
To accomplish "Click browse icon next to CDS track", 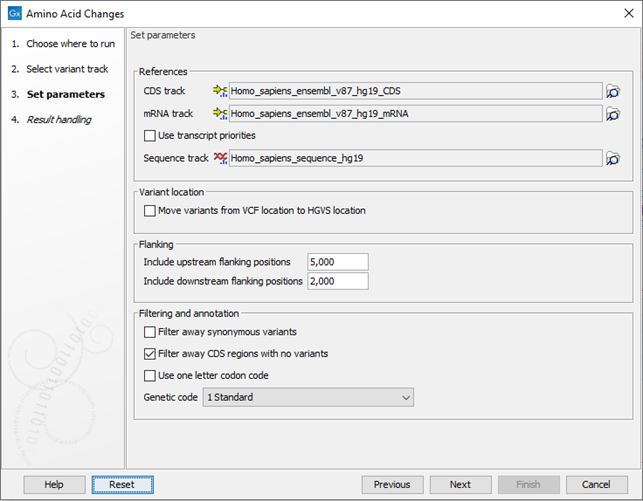I will 613,92.
